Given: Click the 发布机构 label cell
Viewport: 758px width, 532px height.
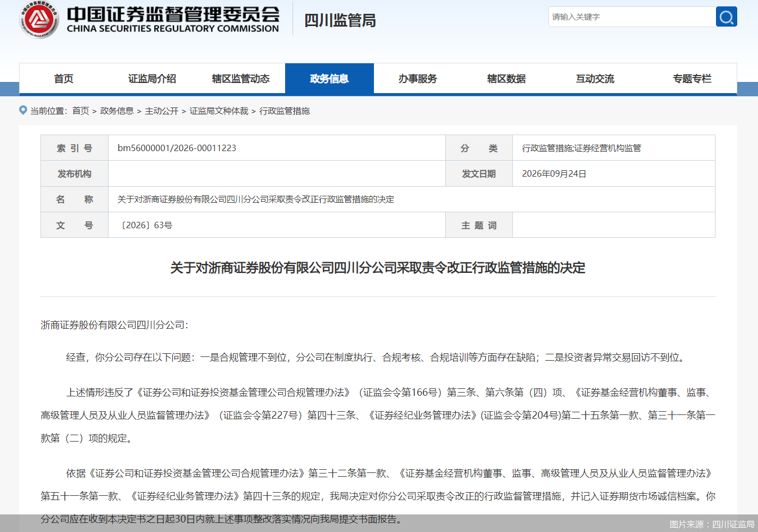Looking at the screenshot, I should point(74,174).
